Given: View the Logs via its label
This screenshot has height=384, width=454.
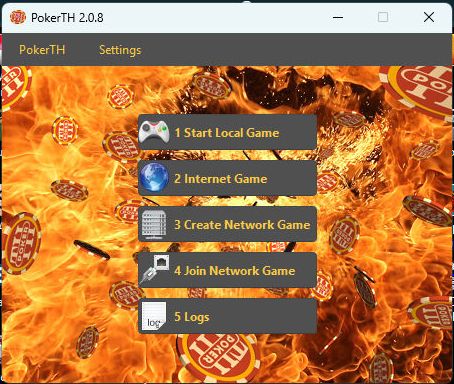Looking at the screenshot, I should (x=192, y=317).
